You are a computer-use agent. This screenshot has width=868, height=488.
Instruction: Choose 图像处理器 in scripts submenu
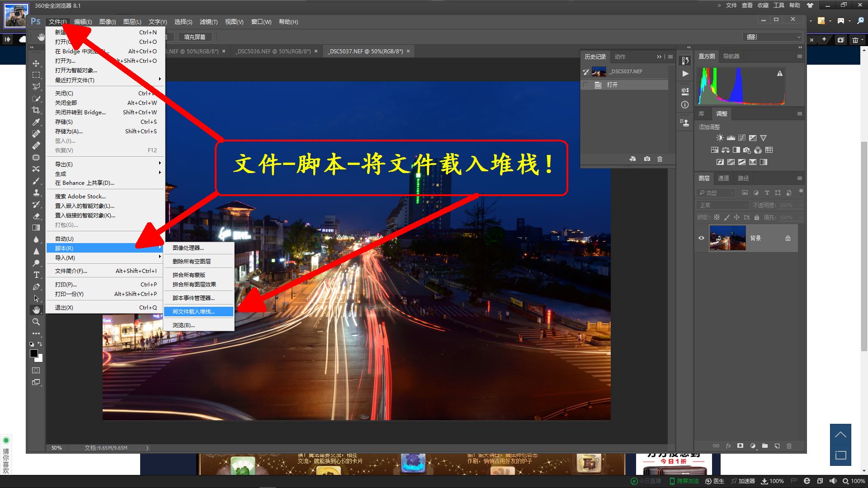point(198,248)
